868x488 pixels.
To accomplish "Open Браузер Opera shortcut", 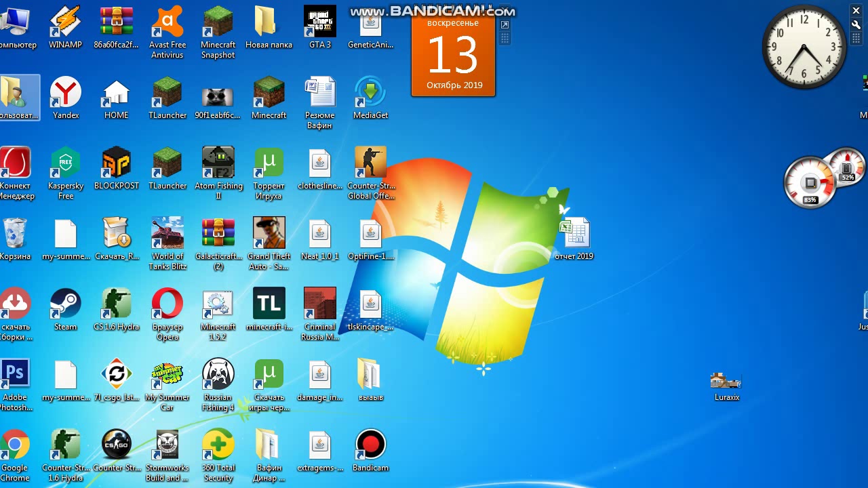I will pyautogui.click(x=167, y=314).
